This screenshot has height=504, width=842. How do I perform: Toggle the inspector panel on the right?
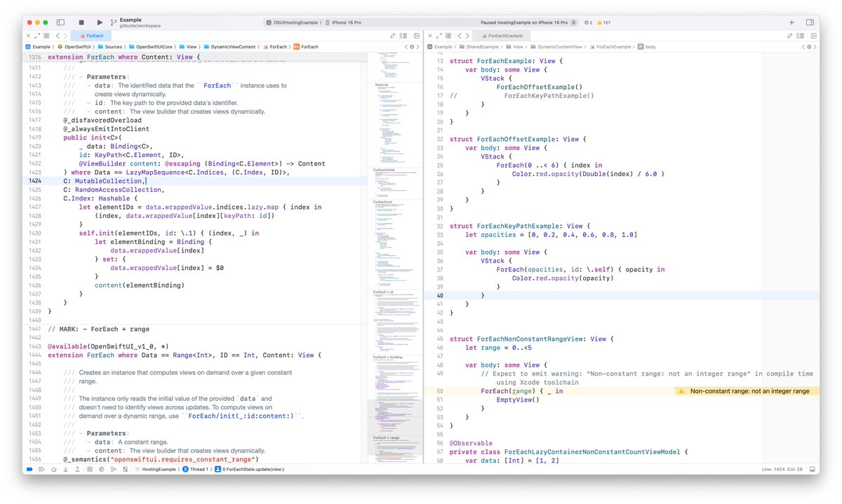[x=810, y=22]
